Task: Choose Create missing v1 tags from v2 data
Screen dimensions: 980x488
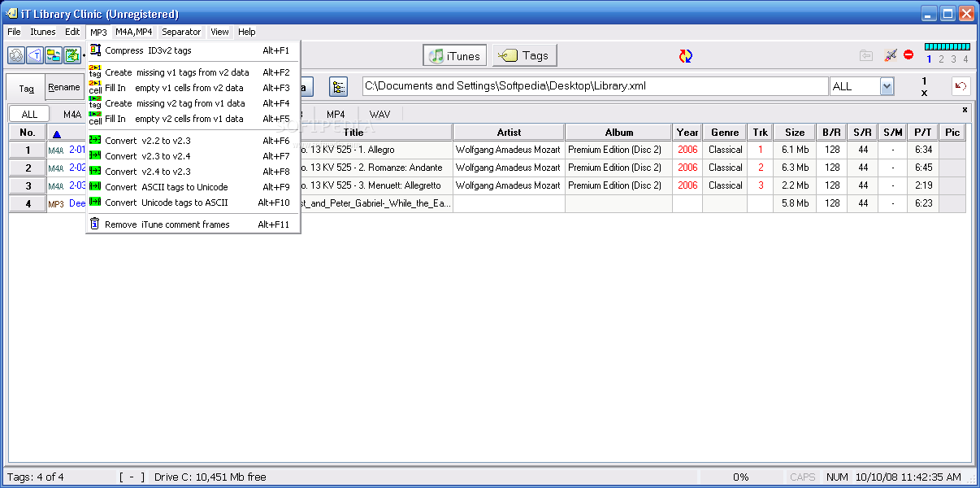Action: click(x=193, y=72)
